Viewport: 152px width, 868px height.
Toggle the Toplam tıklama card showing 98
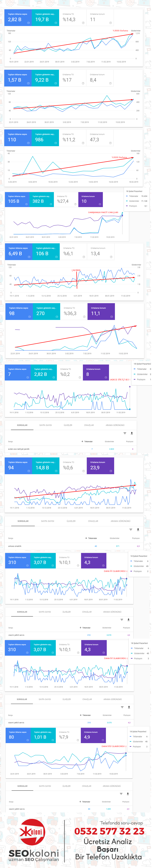(19, 312)
